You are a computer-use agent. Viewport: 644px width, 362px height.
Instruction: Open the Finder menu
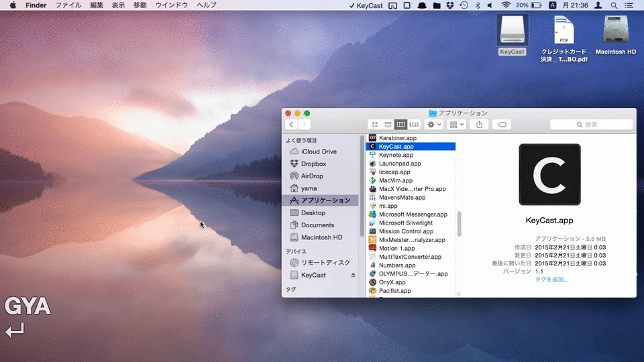click(36, 5)
